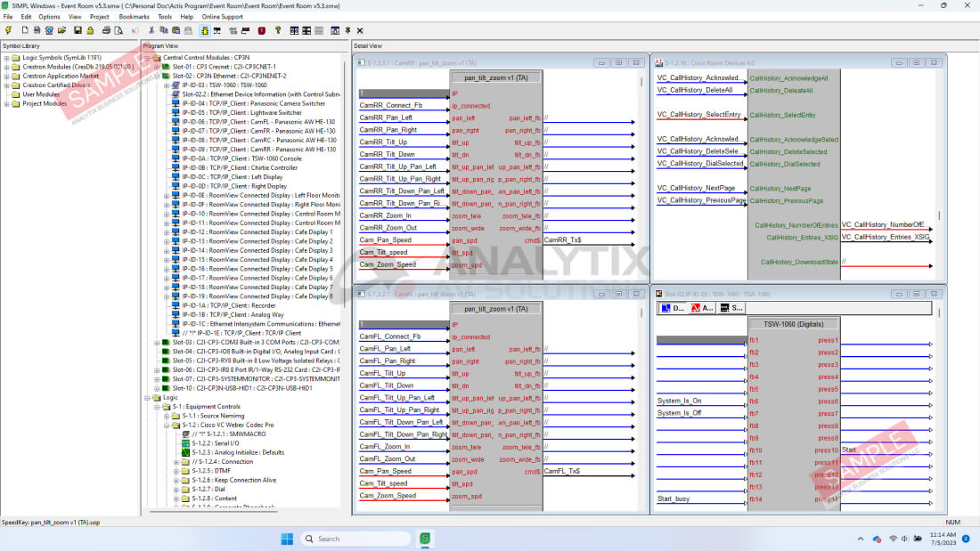The width and height of the screenshot is (980, 551).
Task: Click the taskbar Search box
Action: [x=355, y=539]
